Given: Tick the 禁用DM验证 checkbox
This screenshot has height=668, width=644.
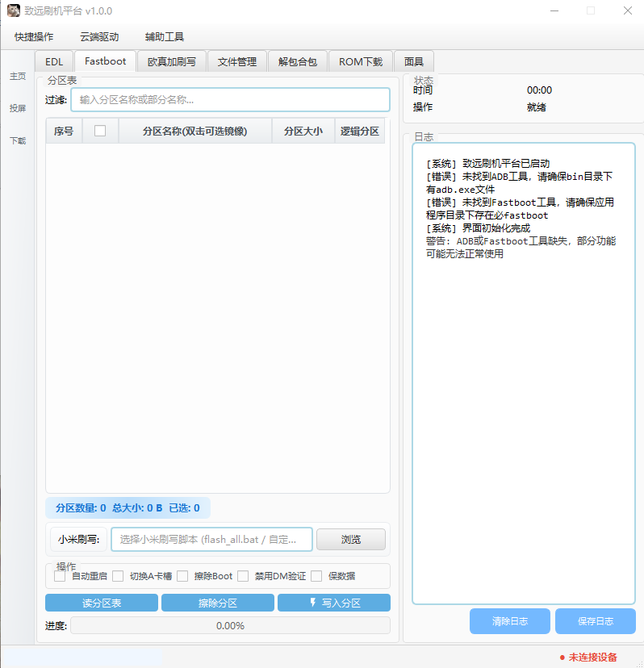Looking at the screenshot, I should tap(243, 576).
